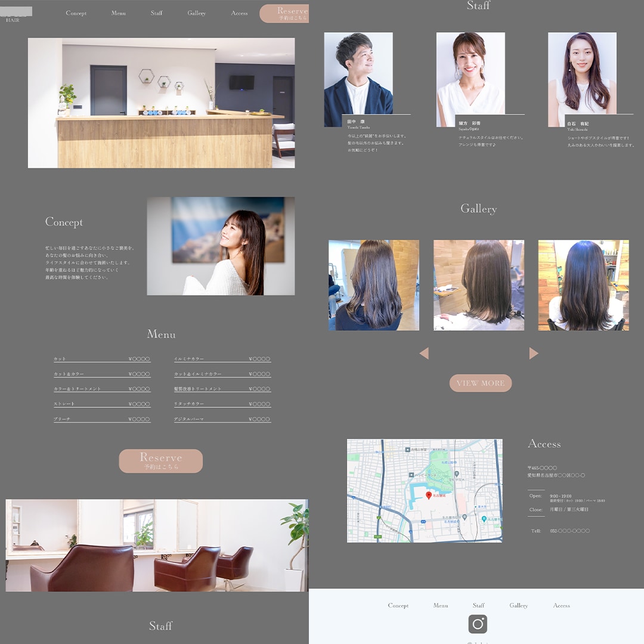Click the Access map
This screenshot has height=644, width=644.
pos(425,491)
